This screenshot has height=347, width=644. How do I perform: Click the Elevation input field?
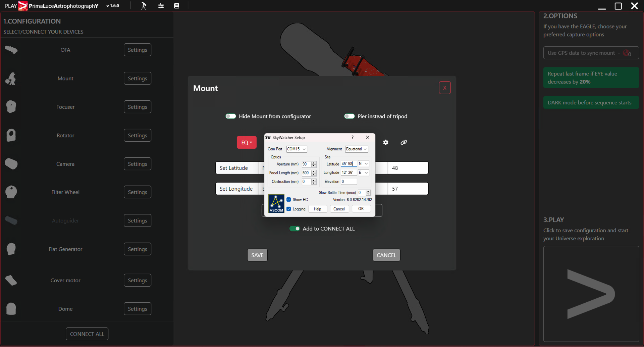click(349, 182)
